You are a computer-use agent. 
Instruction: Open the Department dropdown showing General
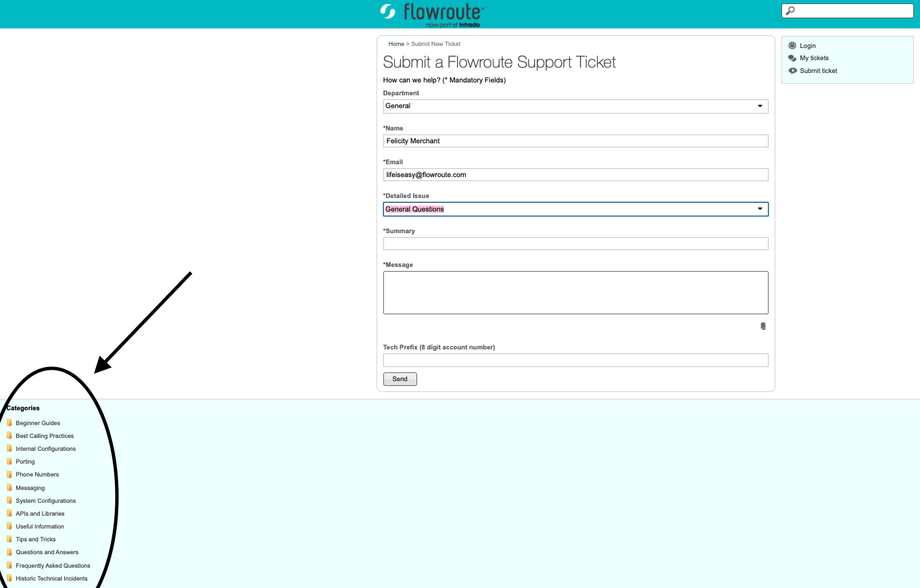575,106
